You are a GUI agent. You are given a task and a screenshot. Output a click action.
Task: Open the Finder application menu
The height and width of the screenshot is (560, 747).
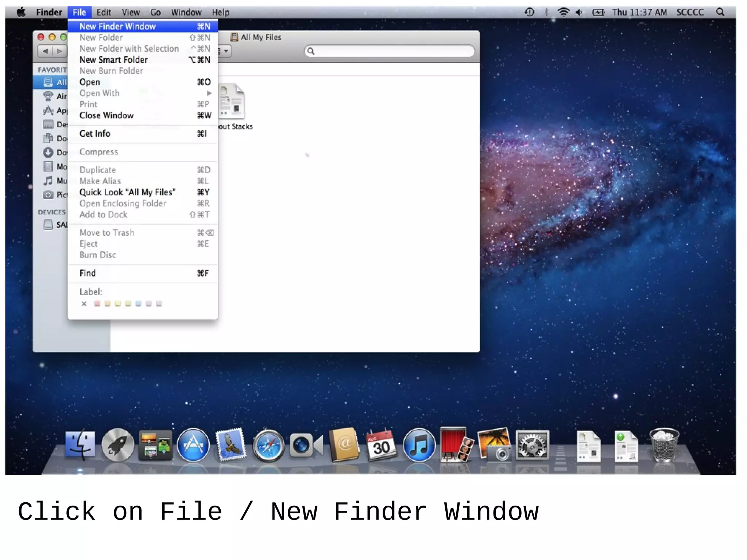(x=49, y=12)
